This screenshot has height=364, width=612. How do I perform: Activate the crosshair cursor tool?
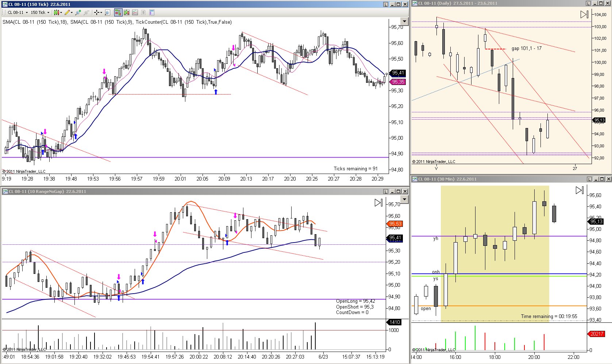(x=97, y=12)
